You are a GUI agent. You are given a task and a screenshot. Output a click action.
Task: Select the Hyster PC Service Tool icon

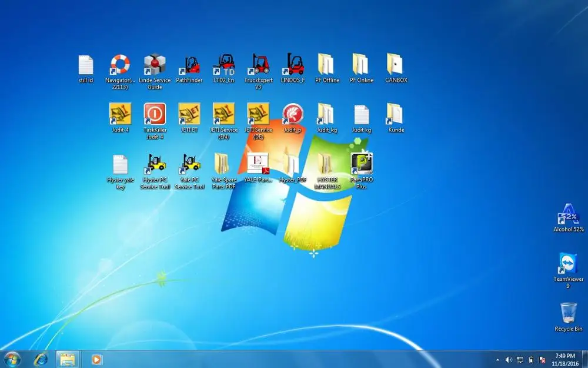pyautogui.click(x=155, y=164)
